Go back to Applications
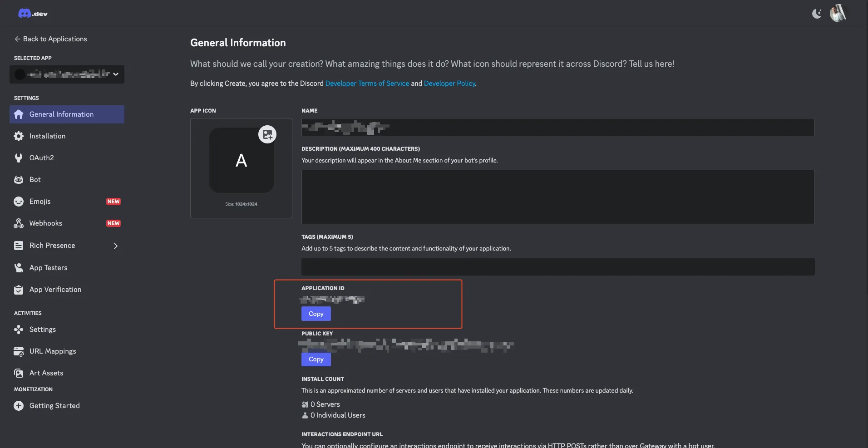Screen dimensions: 868x448 tap(50, 39)
